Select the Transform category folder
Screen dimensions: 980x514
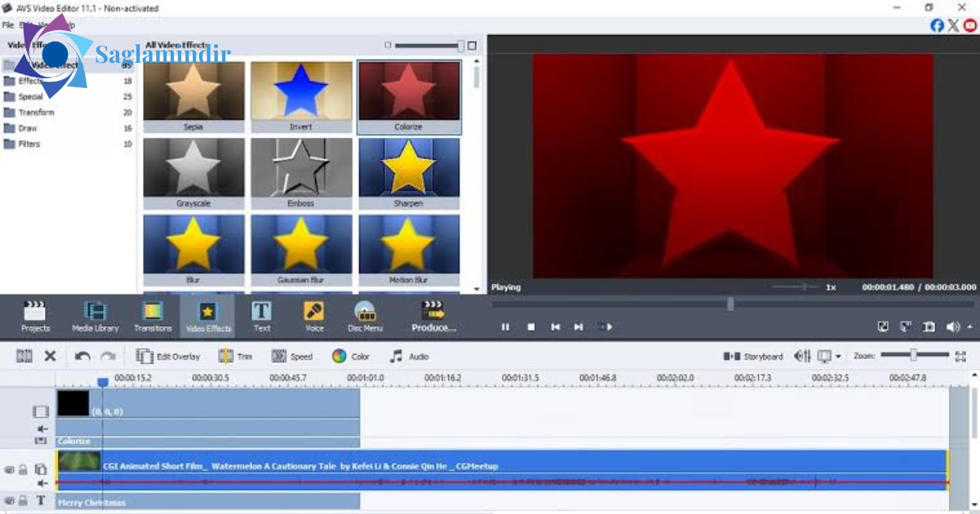[x=69, y=112]
